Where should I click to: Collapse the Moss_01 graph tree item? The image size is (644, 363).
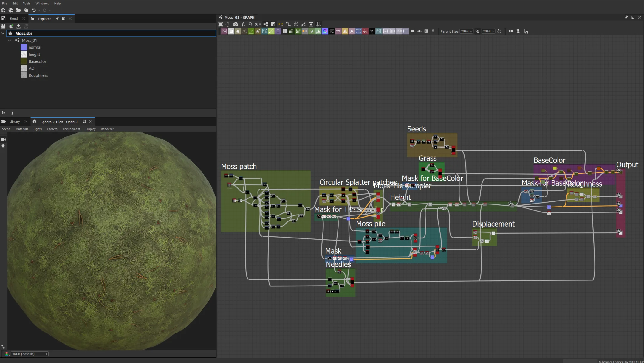(10, 40)
